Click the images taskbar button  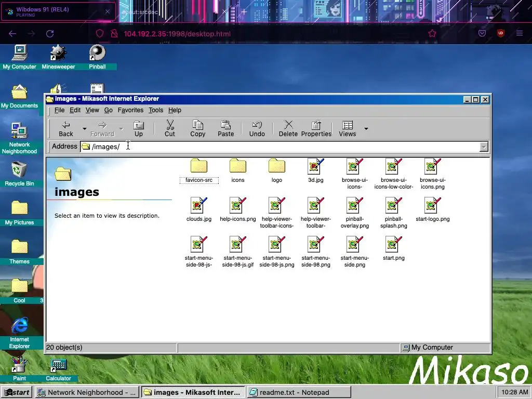193,392
